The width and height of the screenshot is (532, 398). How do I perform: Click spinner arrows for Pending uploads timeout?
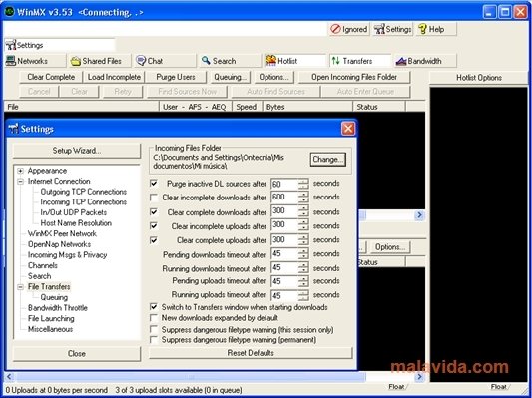(303, 281)
